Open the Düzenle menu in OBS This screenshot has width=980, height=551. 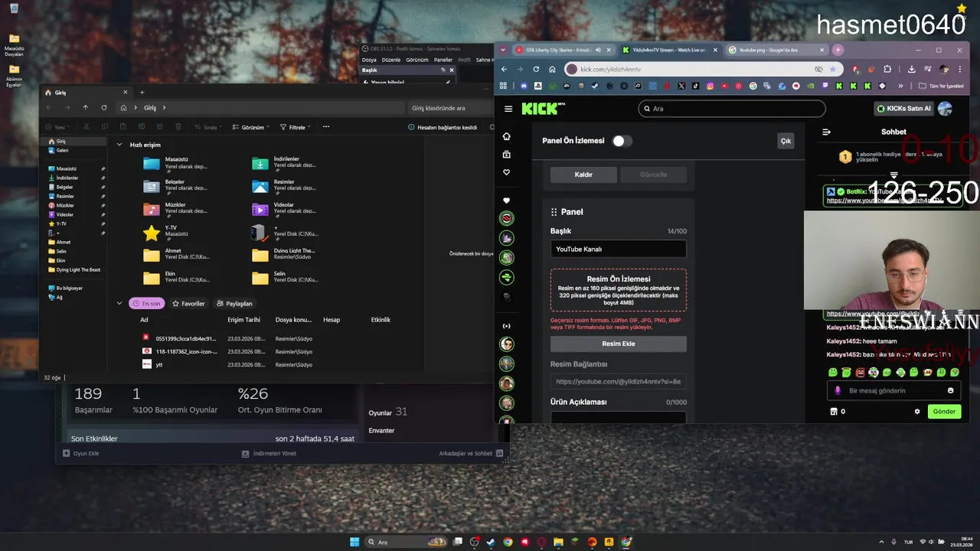[391, 60]
